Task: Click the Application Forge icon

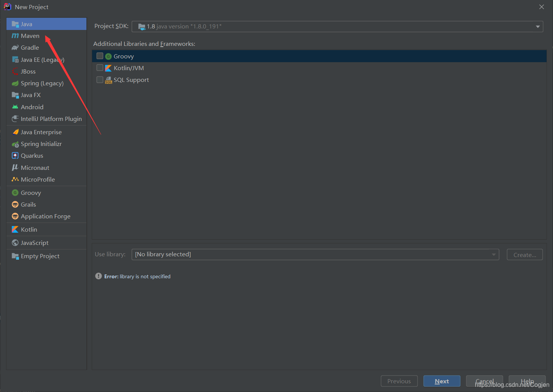Action: pos(15,216)
